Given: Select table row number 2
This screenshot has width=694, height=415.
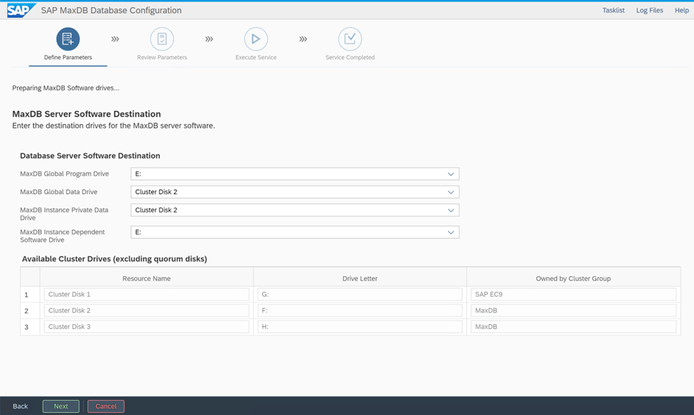Looking at the screenshot, I should coord(27,311).
